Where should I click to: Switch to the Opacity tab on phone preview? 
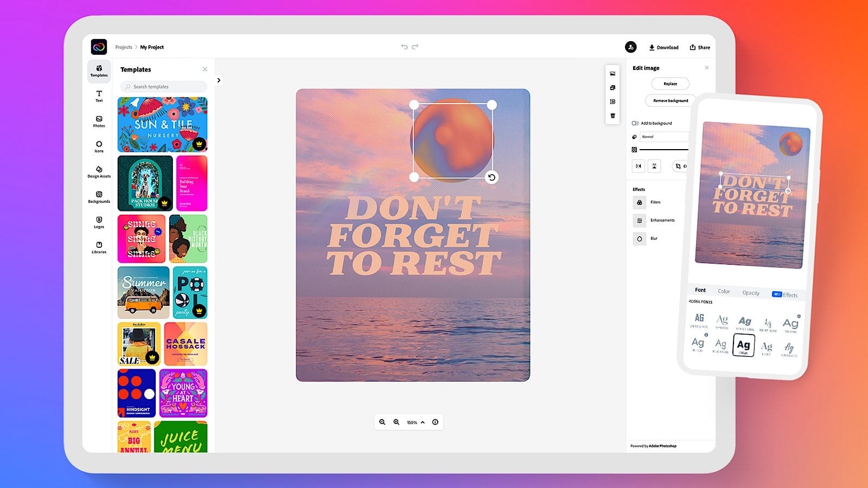(751, 292)
